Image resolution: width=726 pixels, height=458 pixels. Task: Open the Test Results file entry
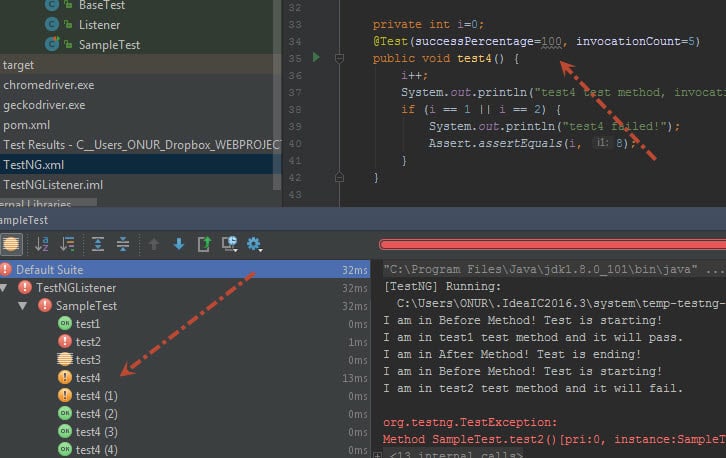click(141, 145)
